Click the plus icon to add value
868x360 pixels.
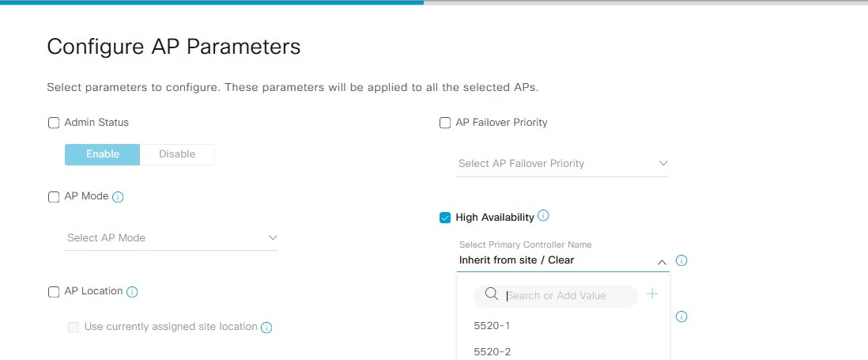652,294
